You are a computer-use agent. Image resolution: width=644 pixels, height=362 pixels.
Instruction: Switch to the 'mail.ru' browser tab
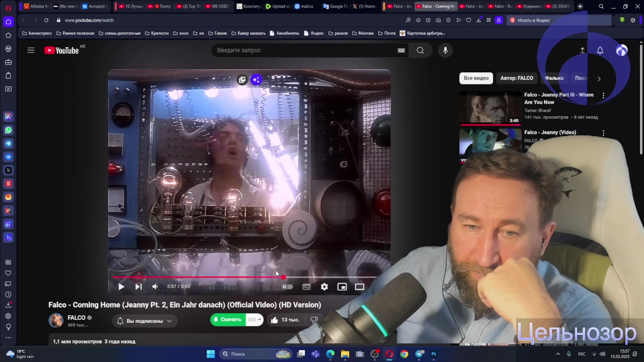[304, 7]
